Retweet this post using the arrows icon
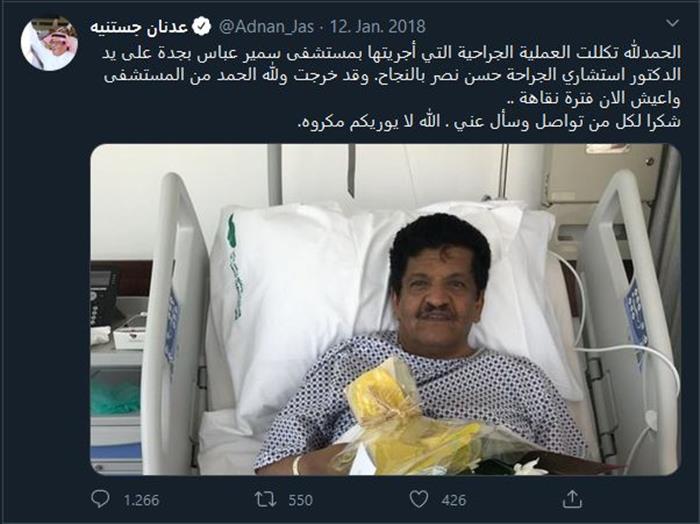This screenshot has height=524, width=700. (265, 499)
